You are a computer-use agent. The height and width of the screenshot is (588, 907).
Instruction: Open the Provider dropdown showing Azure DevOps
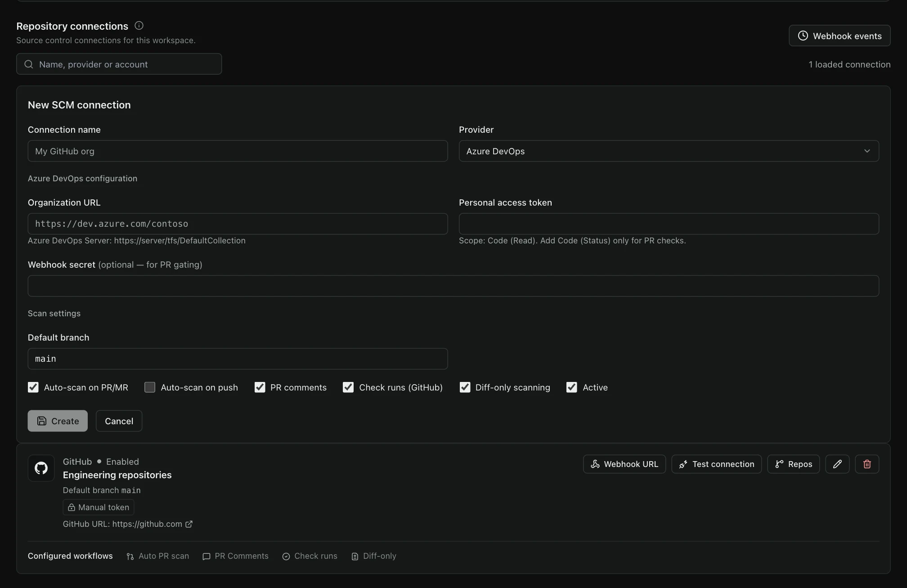(669, 151)
